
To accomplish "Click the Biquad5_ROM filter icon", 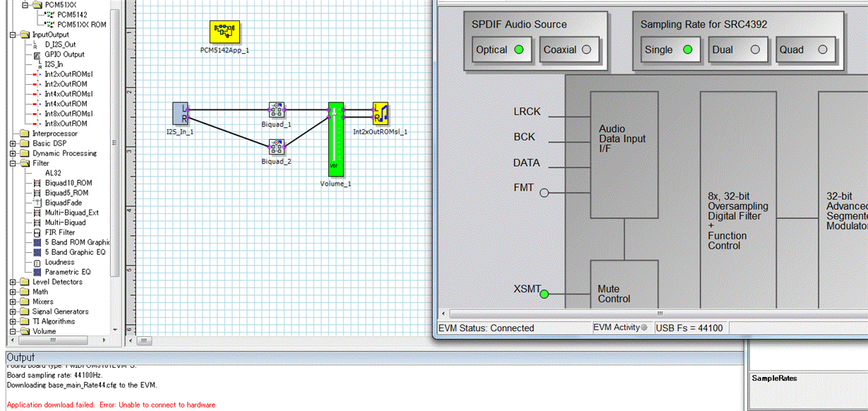I will pyautogui.click(x=37, y=192).
